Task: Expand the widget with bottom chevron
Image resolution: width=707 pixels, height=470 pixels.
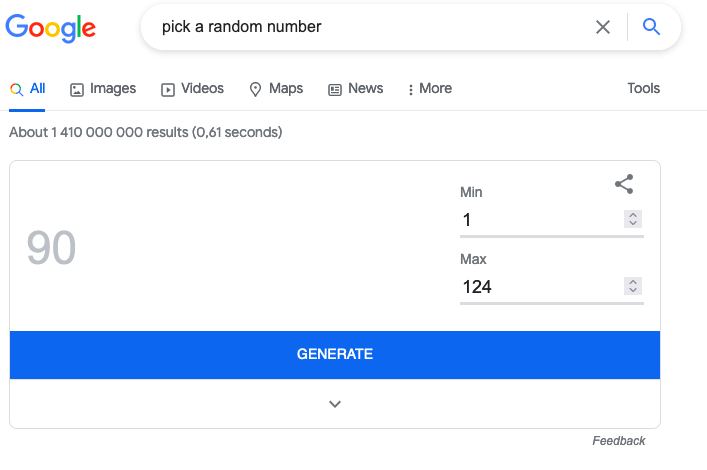Action: point(335,404)
